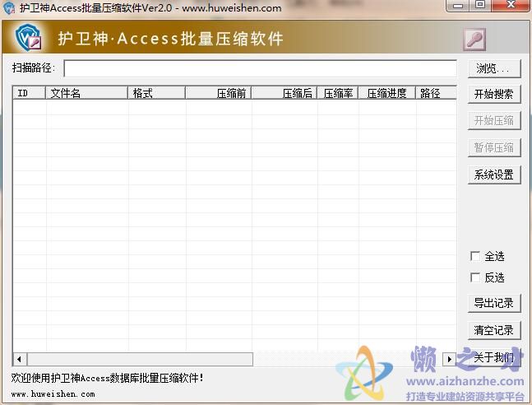Minimize the application window
The height and width of the screenshot is (405, 532).
pos(458,6)
